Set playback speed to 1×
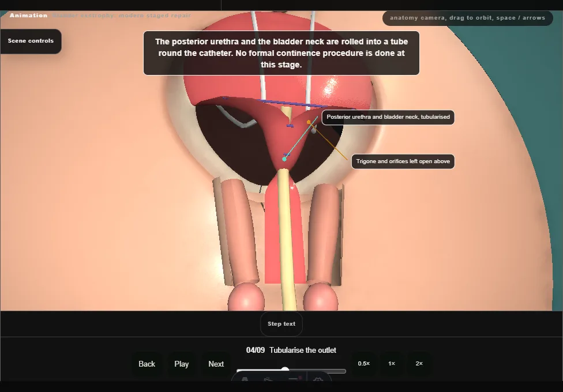This screenshot has width=563, height=392. pos(391,364)
